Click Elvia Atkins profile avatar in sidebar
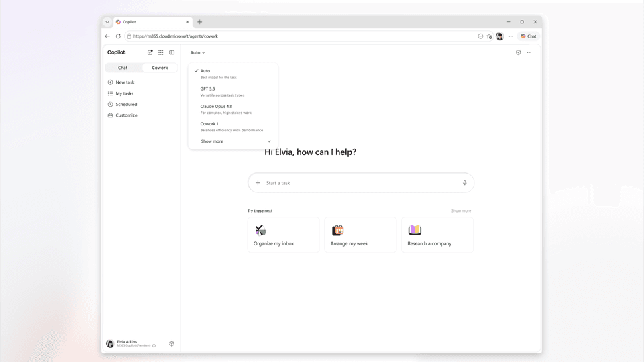The height and width of the screenshot is (362, 644). [109, 343]
